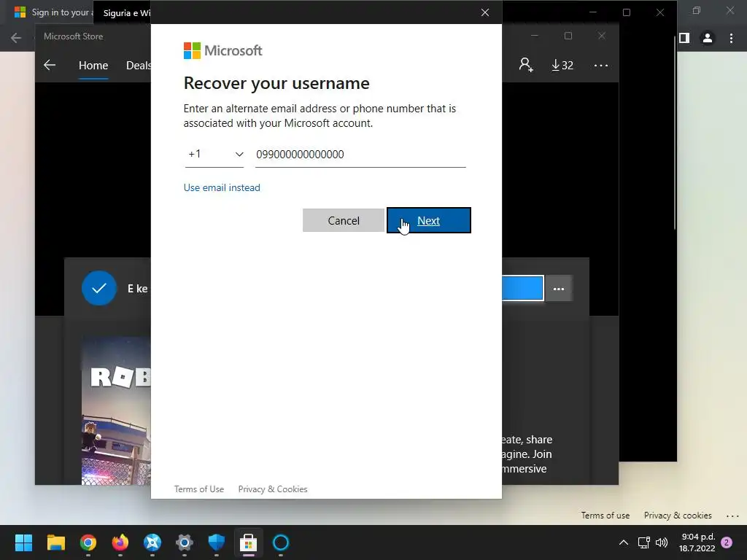
Task: Open the +1 country code dropdown
Action: click(214, 155)
